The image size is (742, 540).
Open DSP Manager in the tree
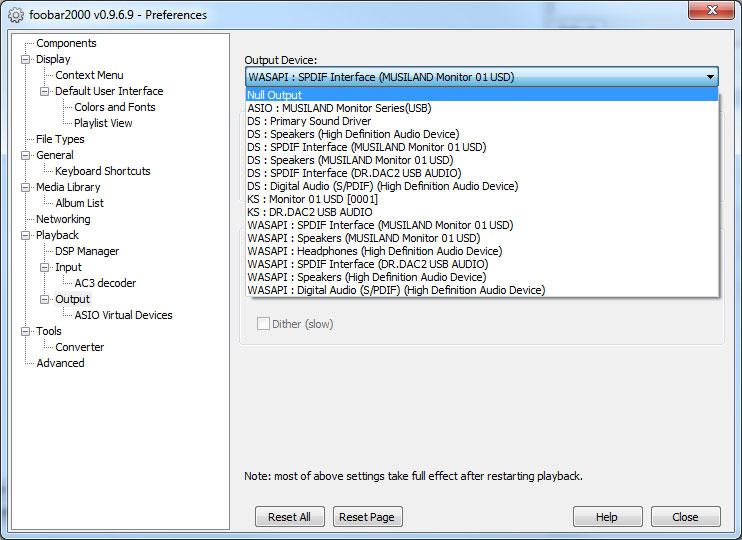[87, 251]
